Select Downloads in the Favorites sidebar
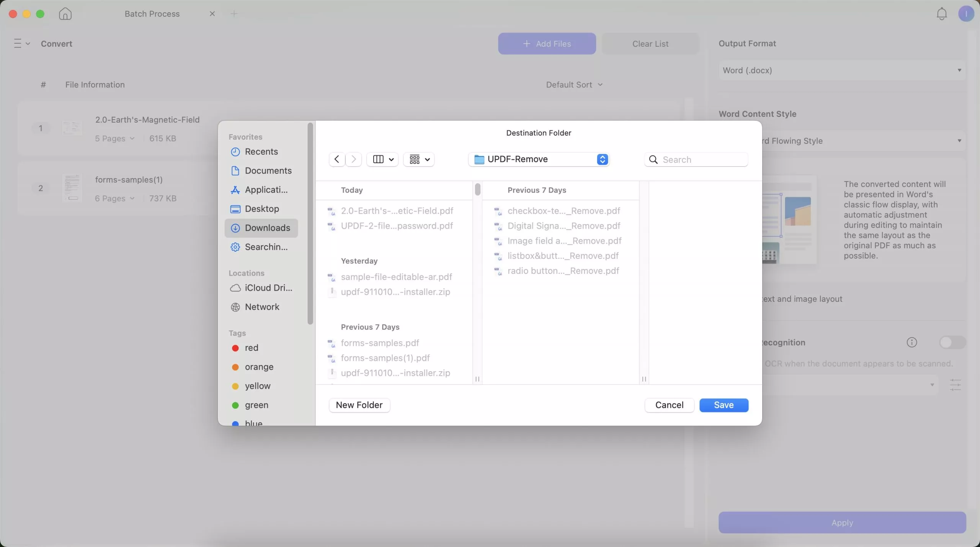 tap(268, 228)
